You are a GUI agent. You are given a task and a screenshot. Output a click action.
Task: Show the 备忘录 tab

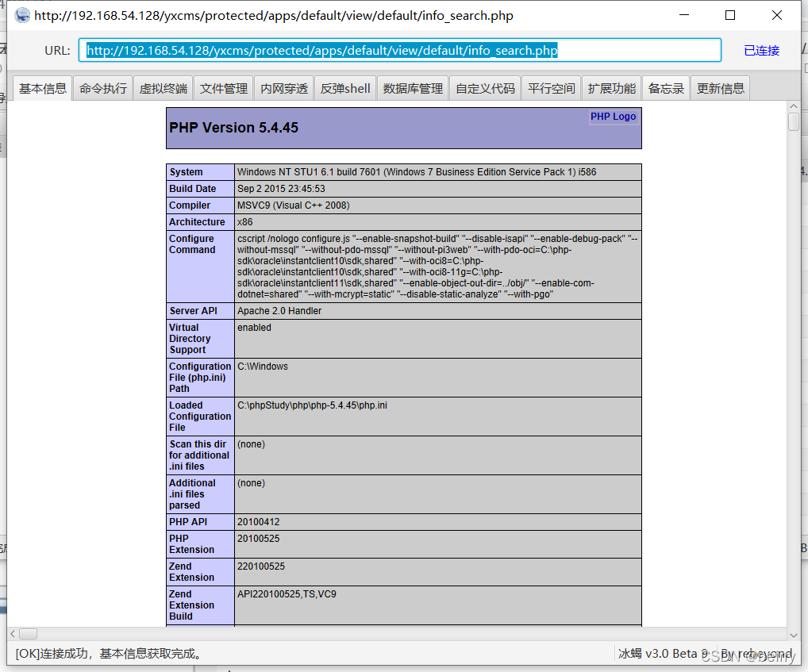[x=666, y=88]
